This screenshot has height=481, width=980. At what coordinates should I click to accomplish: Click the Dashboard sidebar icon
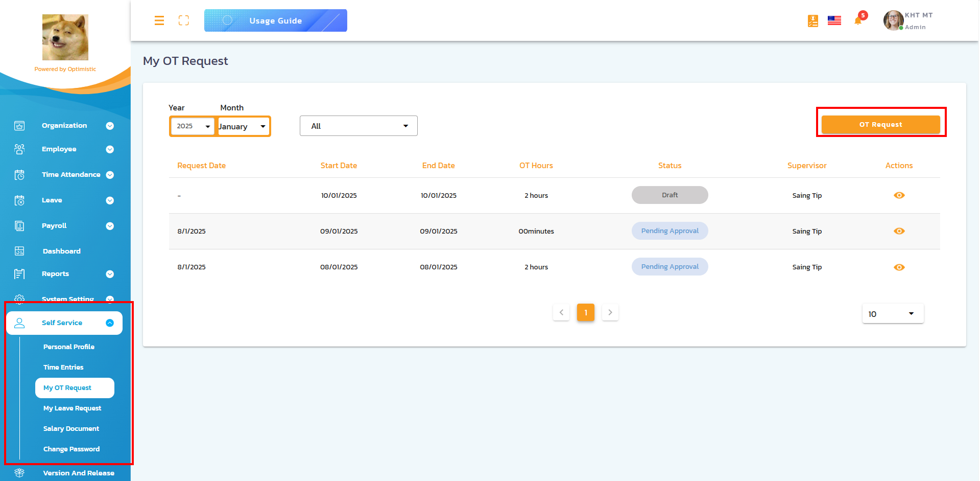pos(19,251)
